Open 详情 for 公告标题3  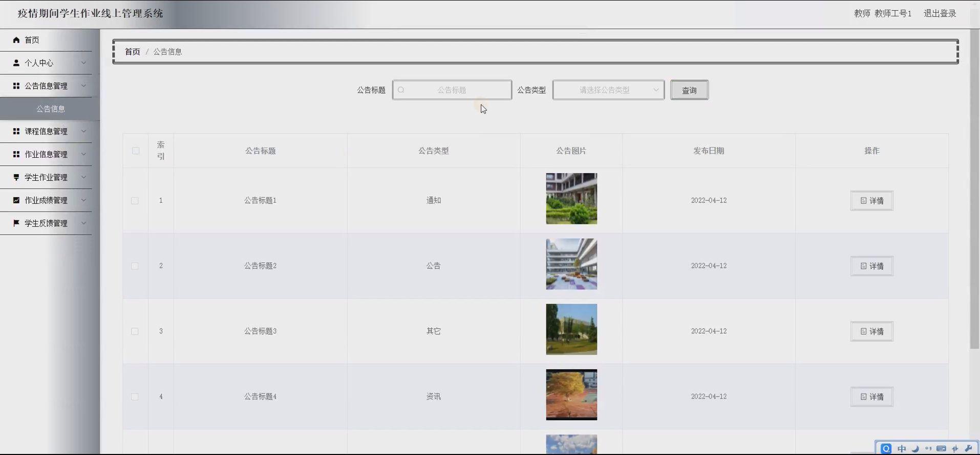[x=871, y=332]
